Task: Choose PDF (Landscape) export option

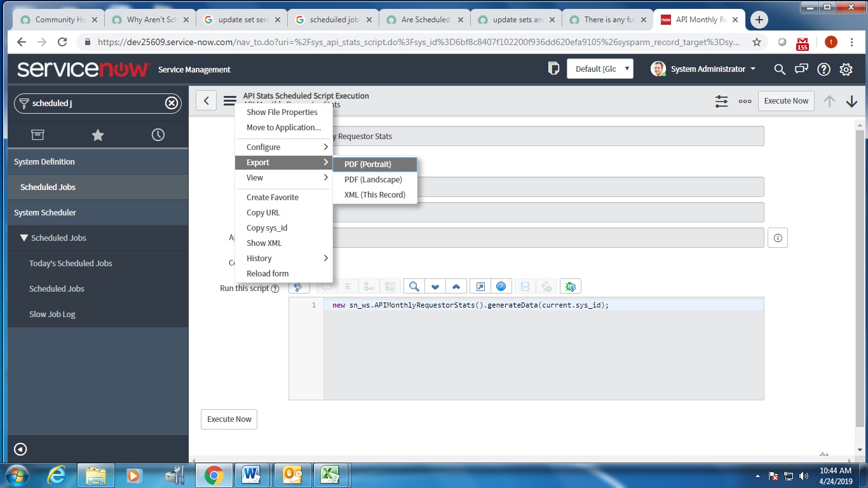Action: pos(375,179)
